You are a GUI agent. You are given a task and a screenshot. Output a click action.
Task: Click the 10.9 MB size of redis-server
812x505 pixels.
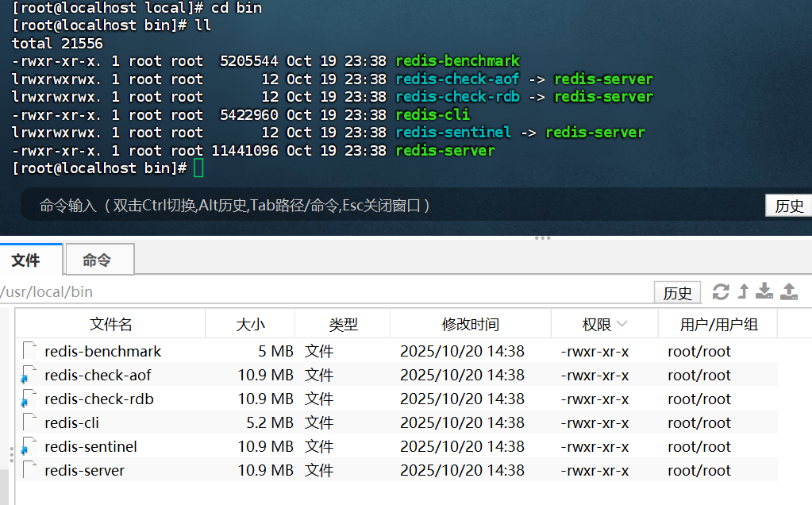265,470
